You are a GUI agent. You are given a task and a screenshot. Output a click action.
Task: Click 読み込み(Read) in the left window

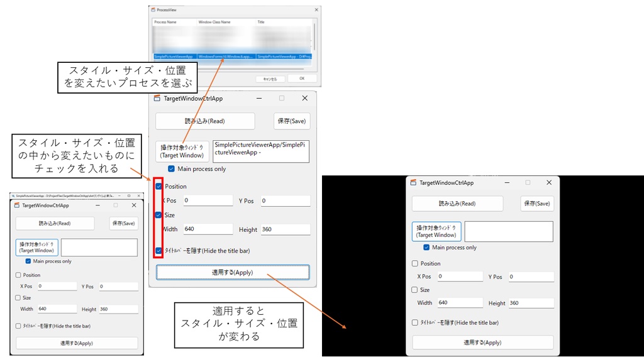click(55, 223)
